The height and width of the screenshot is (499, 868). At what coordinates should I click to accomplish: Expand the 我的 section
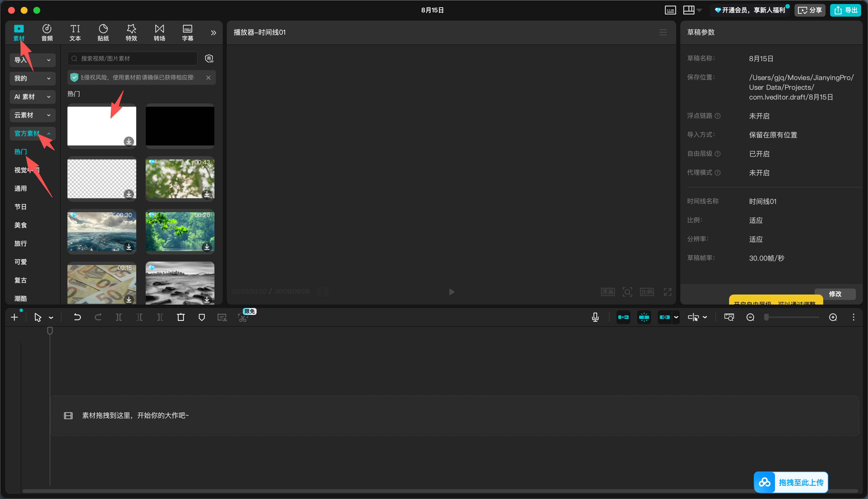coord(33,79)
